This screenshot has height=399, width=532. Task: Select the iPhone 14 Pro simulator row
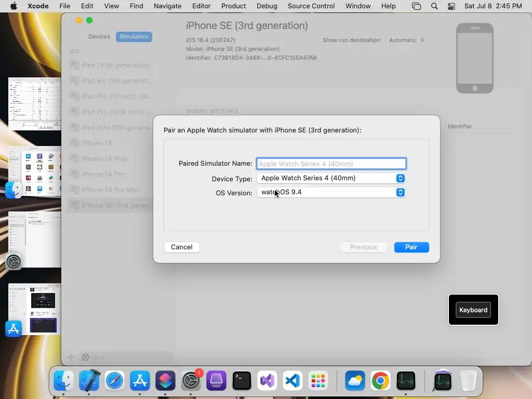pos(111,174)
